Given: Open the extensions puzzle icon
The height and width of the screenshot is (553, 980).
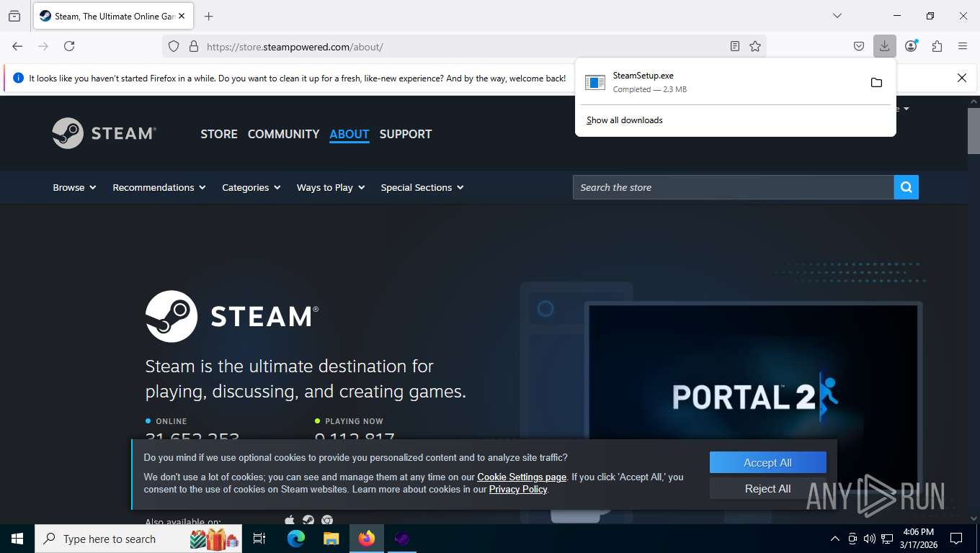Looking at the screenshot, I should coord(937,46).
